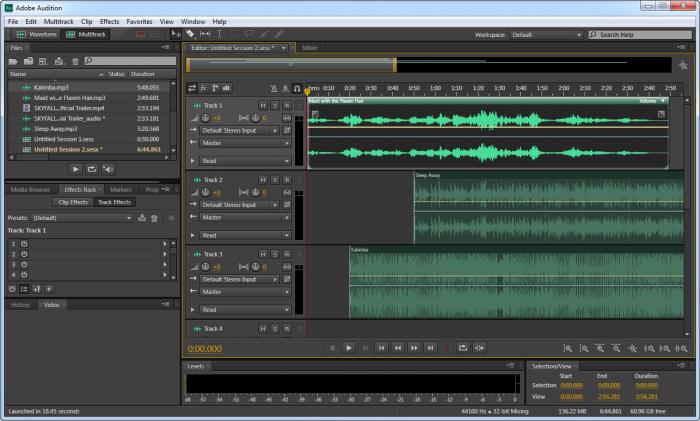Open the Favorites menu
This screenshot has height=421, width=700.
pyautogui.click(x=139, y=21)
